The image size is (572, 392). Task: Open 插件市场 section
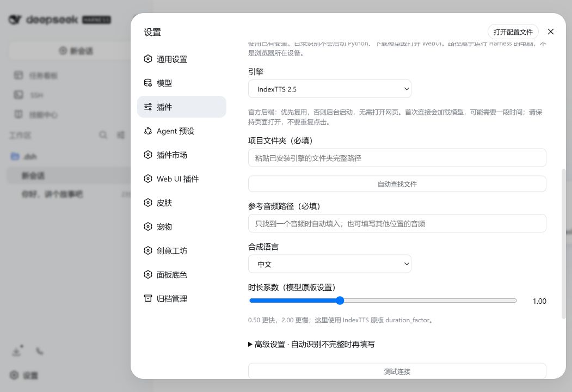pyautogui.click(x=182, y=155)
